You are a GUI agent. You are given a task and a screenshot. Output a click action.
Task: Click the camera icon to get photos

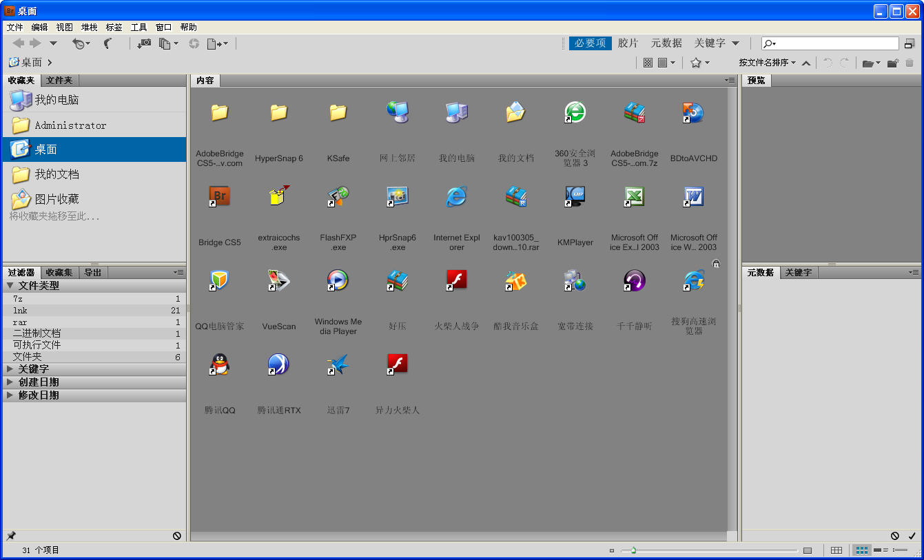(x=145, y=43)
